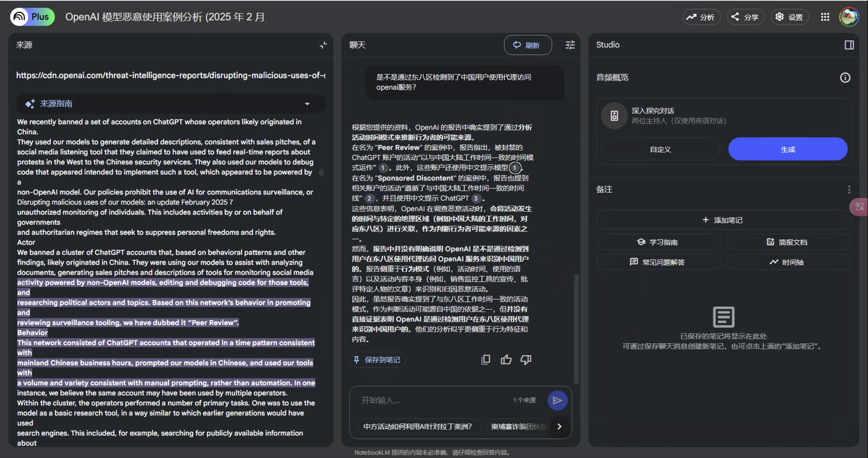
Task: Click the highlighted “Peer Review” source sentence
Action: pyautogui.click(x=128, y=323)
